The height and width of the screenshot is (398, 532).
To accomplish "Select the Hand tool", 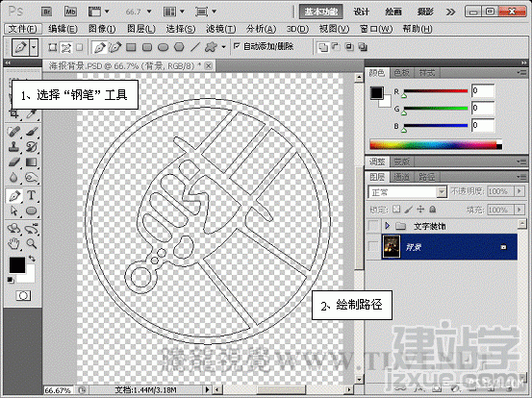I will pos(14,243).
